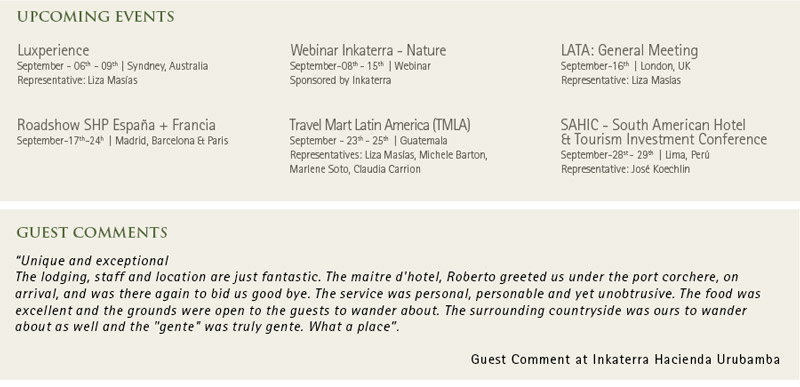This screenshot has height=387, width=800.
Task: Click Roadshow SHP España + Francia title
Action: [x=116, y=125]
